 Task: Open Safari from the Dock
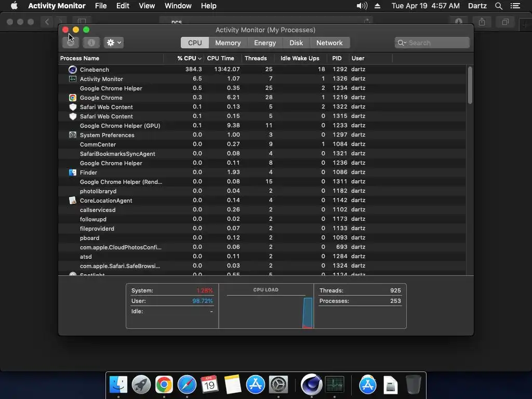(187, 385)
